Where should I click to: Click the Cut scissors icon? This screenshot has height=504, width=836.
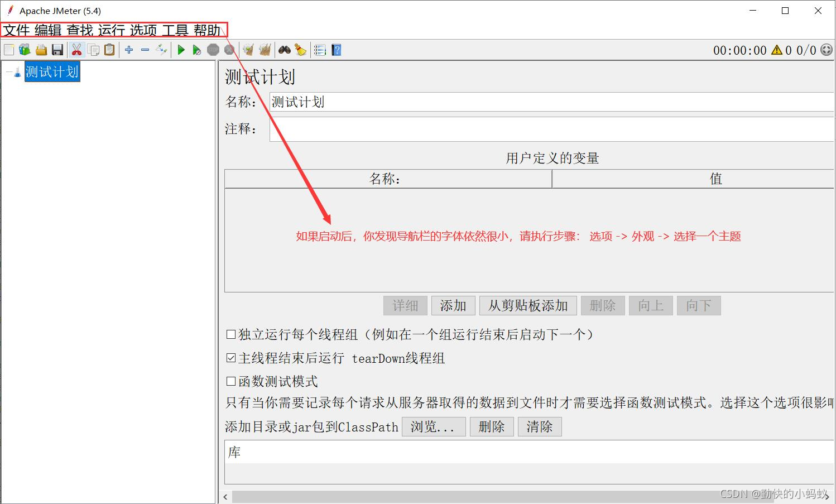76,50
